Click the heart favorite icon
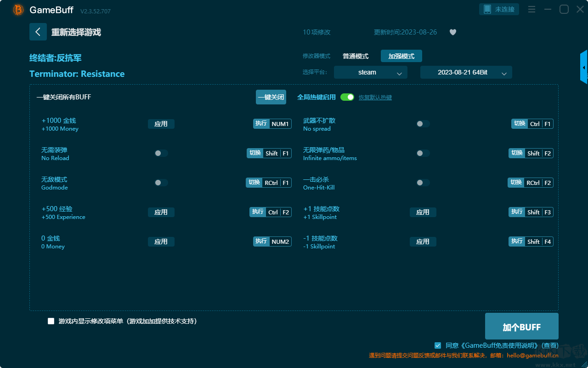The width and height of the screenshot is (588, 368). tap(453, 32)
